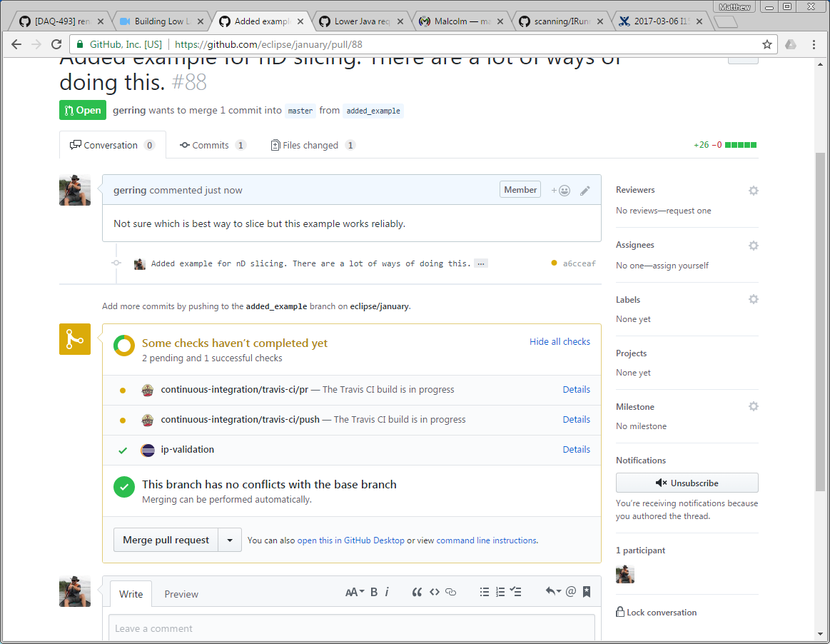Image resolution: width=830 pixels, height=644 pixels.
Task: Insert a task list checkbox item
Action: (516, 592)
